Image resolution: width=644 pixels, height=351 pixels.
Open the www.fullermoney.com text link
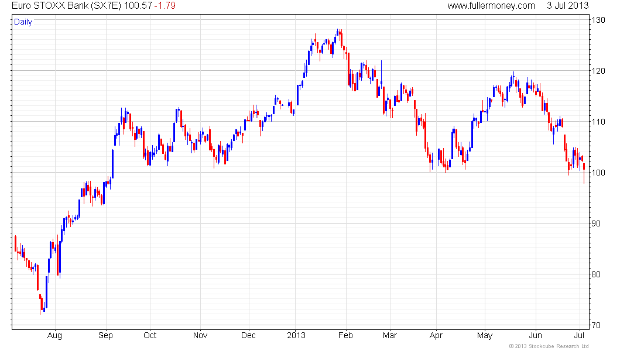coord(491,6)
